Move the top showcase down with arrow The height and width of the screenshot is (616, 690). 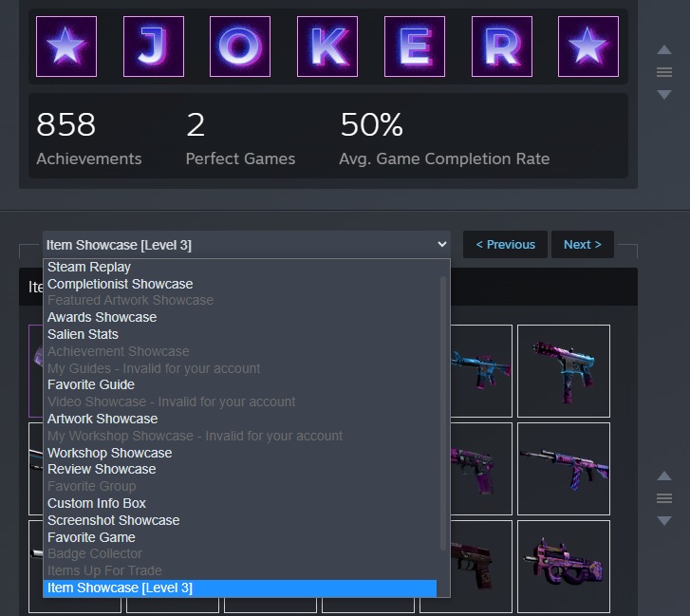(664, 94)
